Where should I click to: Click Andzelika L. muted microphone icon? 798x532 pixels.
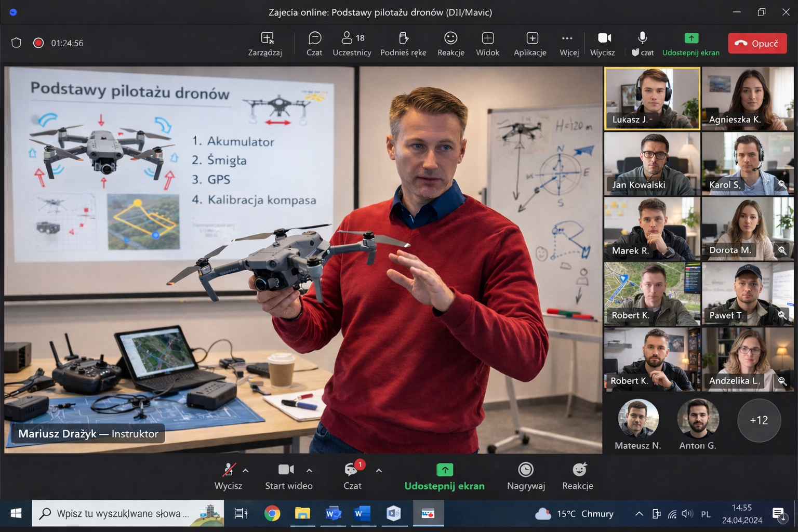point(781,381)
